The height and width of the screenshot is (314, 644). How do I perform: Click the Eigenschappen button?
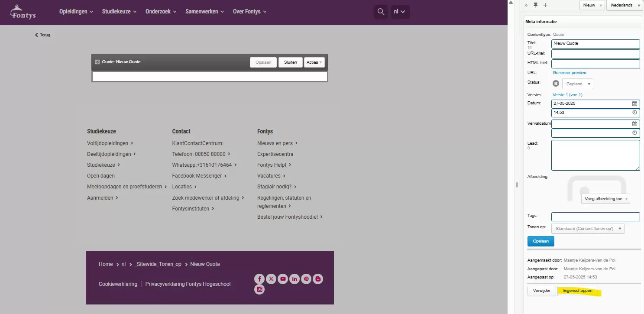point(578,291)
